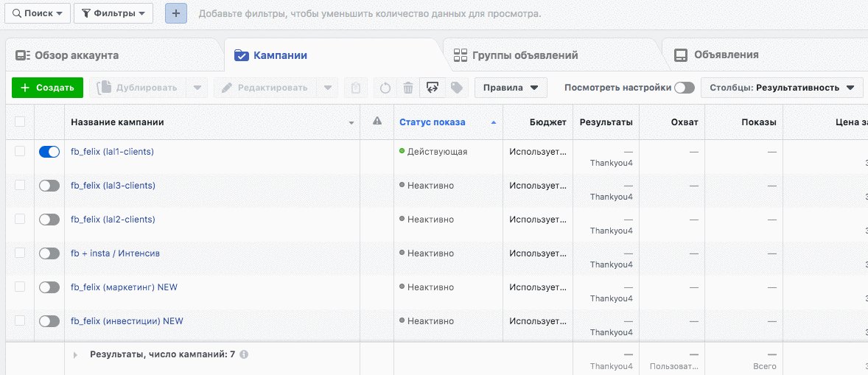Screen dimensions: 868x375
Task: Click the Всего text in totals row
Action: (x=765, y=367)
